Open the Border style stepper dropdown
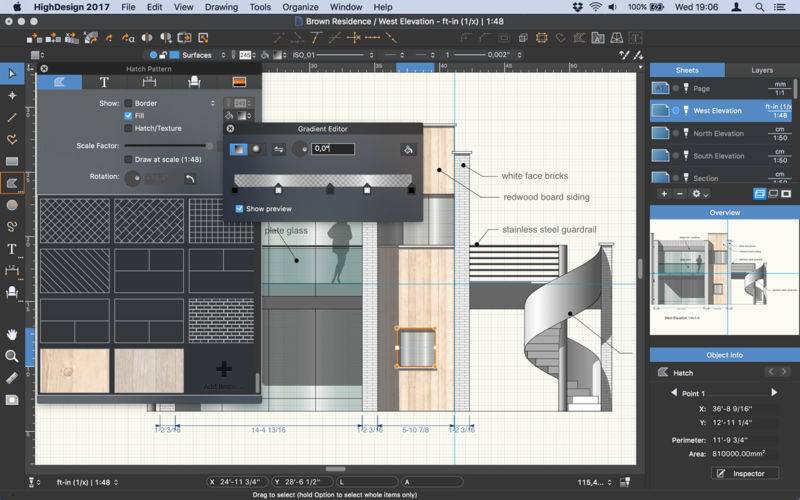800x500 pixels. point(213,103)
